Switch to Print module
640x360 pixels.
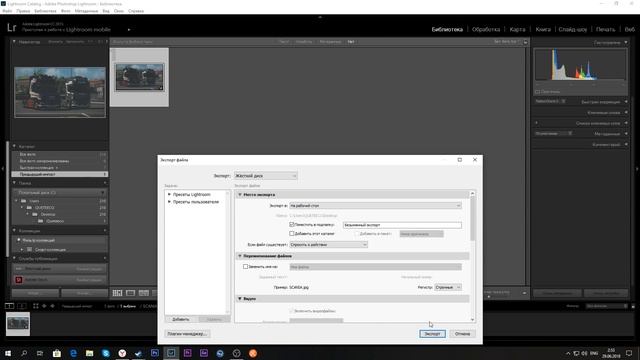[605, 29]
